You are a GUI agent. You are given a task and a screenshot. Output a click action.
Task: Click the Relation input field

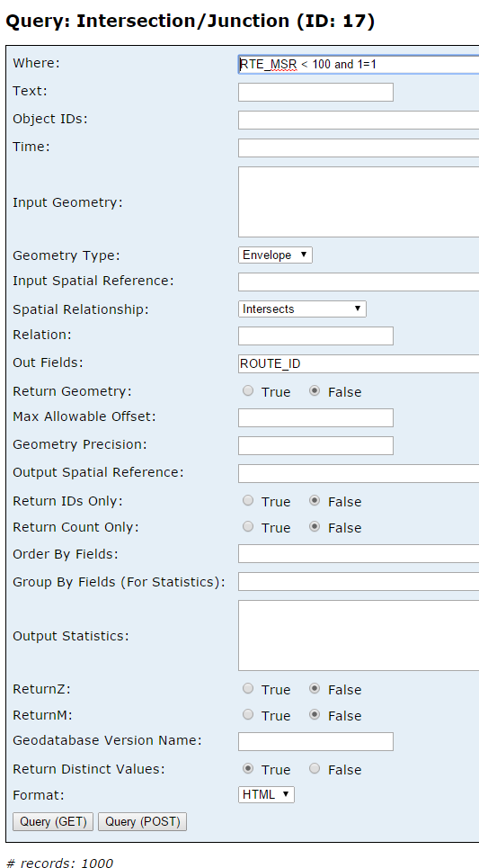(315, 336)
